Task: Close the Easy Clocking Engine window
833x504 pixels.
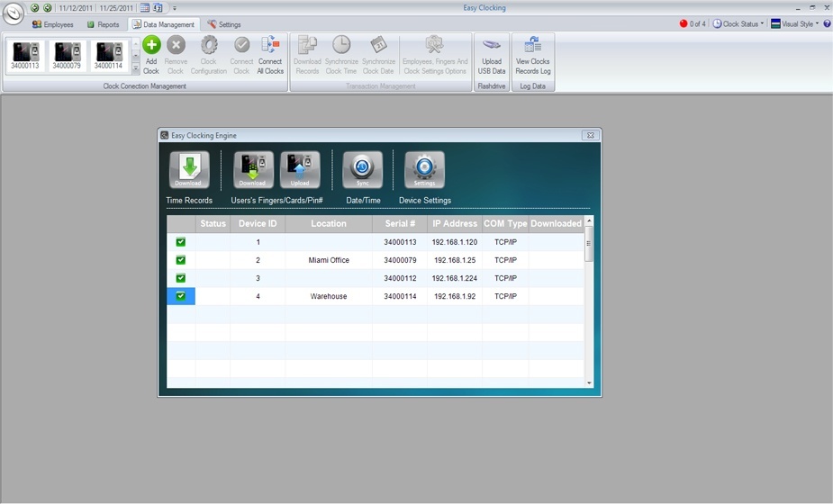Action: click(x=590, y=135)
